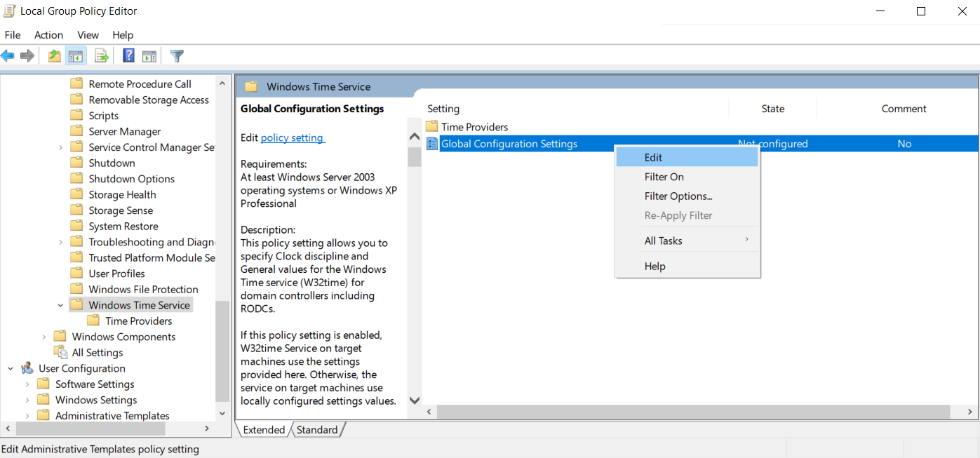Viewport: 980px width, 458px height.
Task: Switch to the Standard tab
Action: tap(317, 430)
